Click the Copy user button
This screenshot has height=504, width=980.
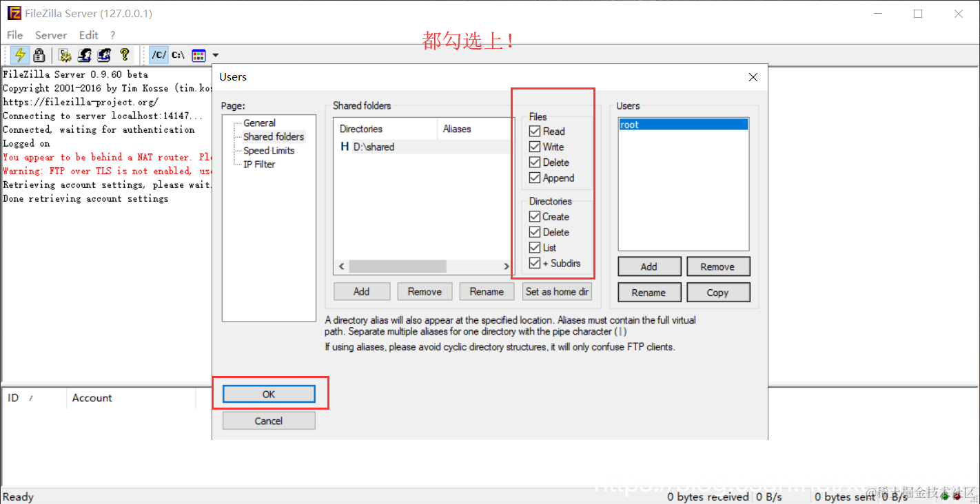(718, 292)
